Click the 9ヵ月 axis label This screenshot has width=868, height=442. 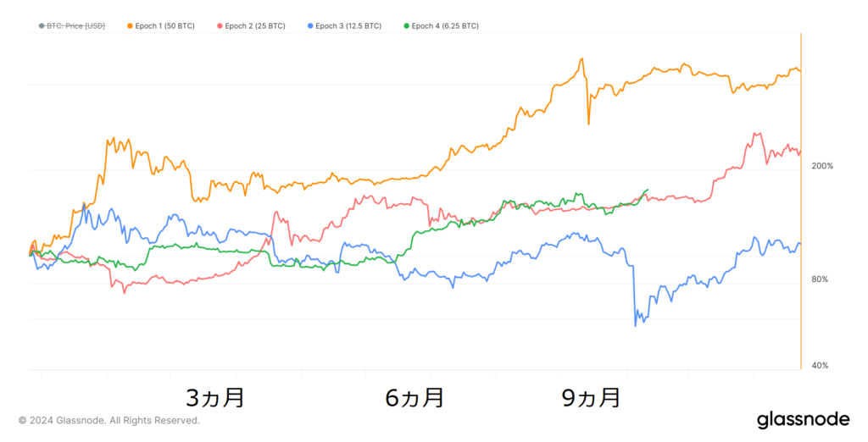click(x=591, y=398)
